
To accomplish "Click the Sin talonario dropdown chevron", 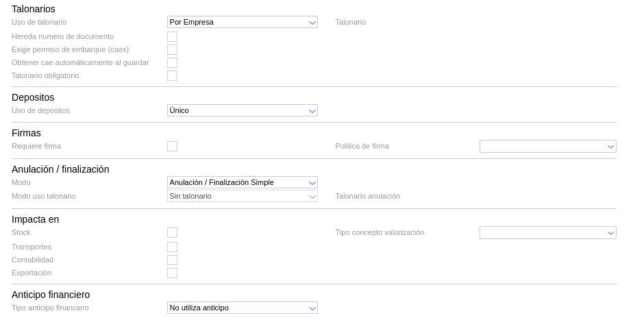I will 312,197.
